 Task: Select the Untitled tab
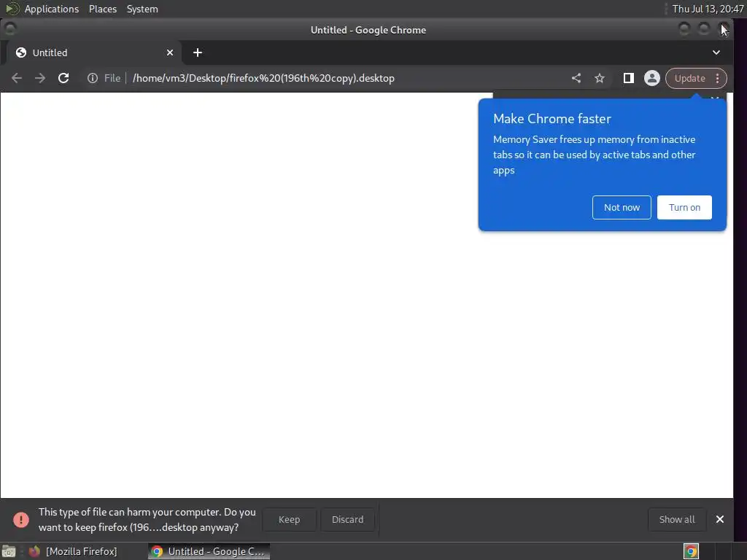[x=94, y=52]
